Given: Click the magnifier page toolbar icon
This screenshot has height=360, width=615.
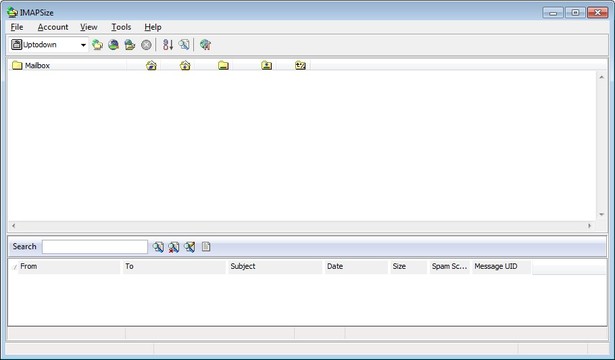Looking at the screenshot, I should pos(184,45).
